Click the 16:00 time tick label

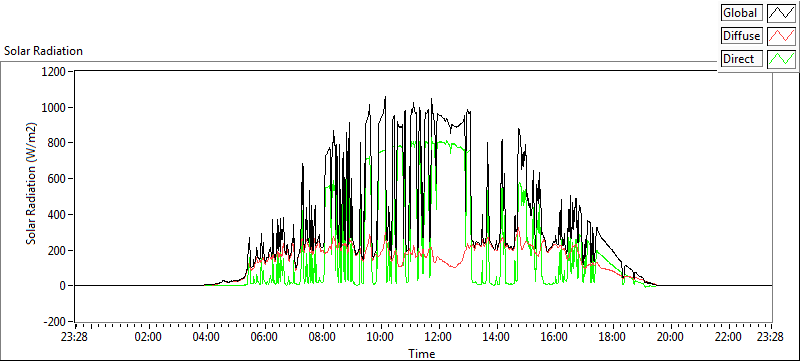point(555,337)
